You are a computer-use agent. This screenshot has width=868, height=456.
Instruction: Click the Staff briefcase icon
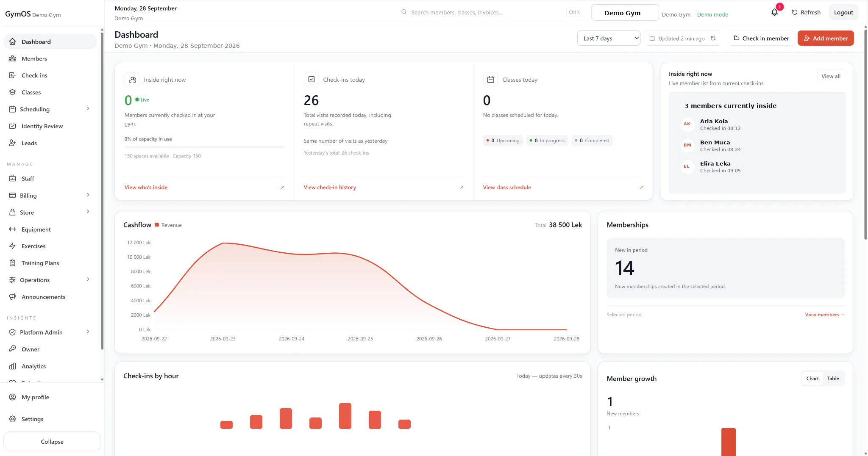coord(13,179)
